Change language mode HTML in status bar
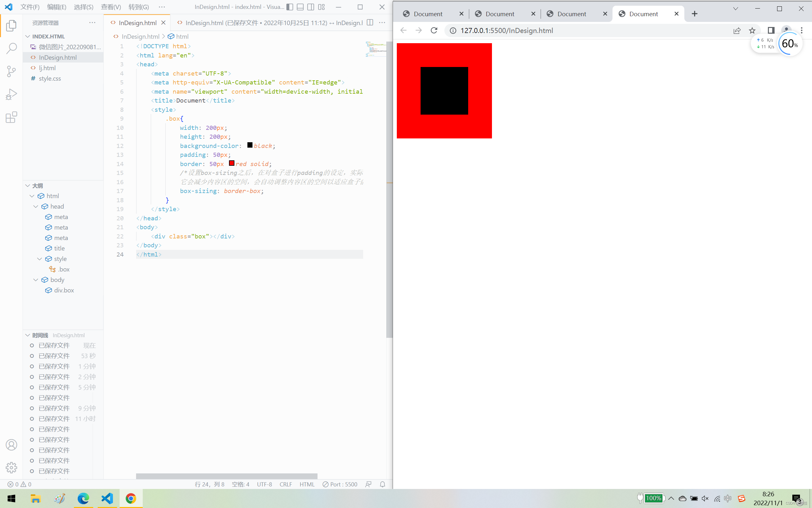This screenshot has height=508, width=812. pyautogui.click(x=307, y=484)
